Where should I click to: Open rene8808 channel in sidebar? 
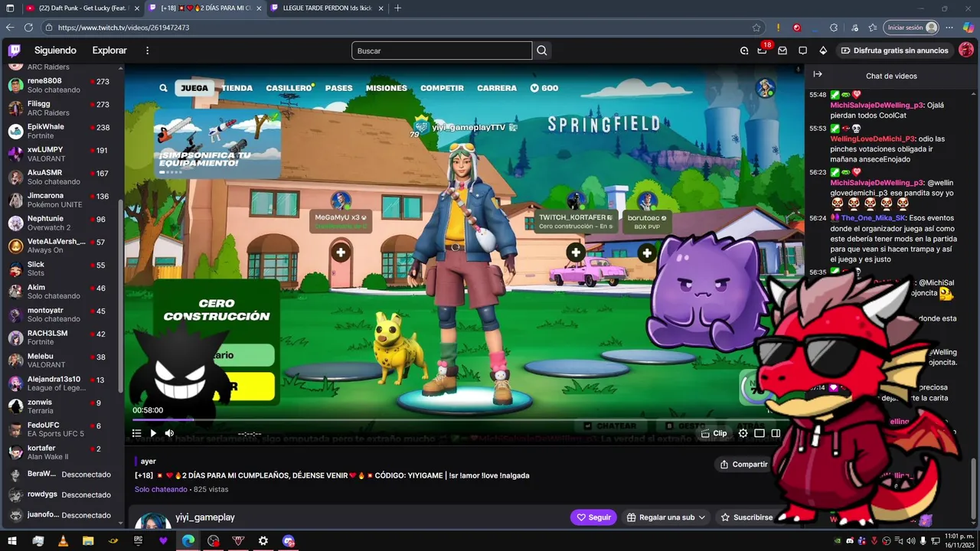(60, 85)
